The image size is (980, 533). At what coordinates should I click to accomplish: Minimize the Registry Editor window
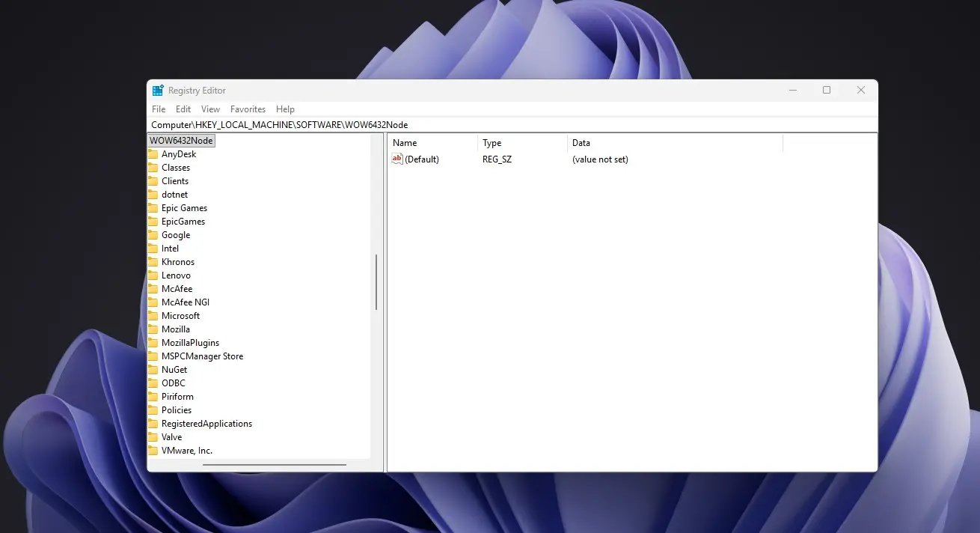792,91
